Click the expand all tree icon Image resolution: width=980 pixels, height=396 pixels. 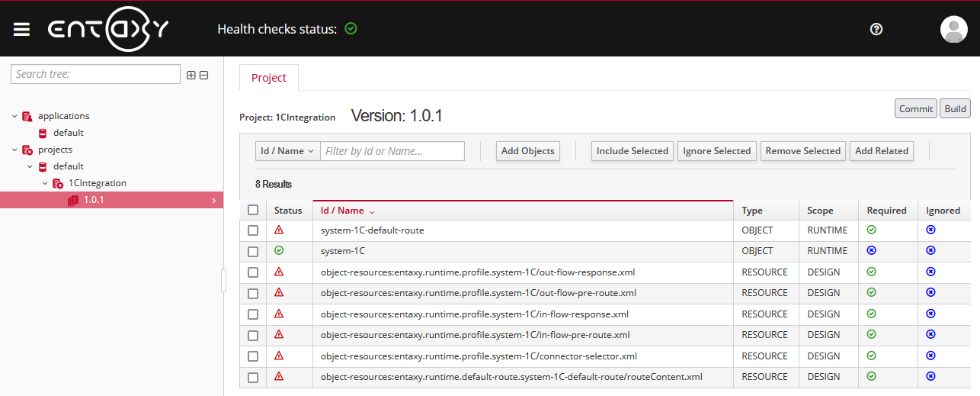click(x=191, y=75)
